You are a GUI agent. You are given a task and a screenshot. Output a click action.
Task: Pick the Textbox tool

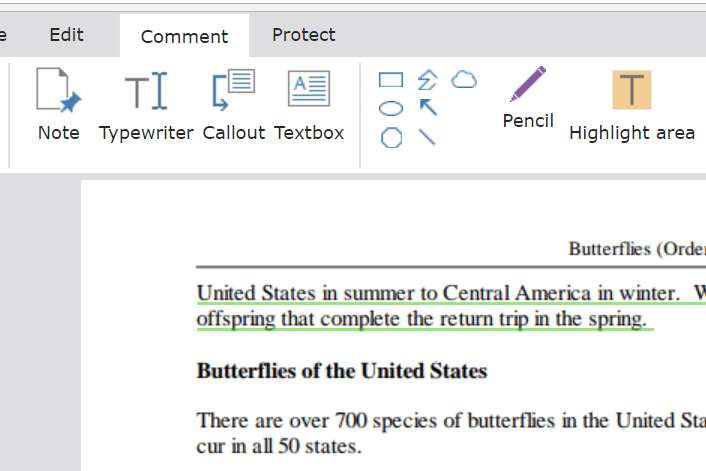tap(309, 104)
